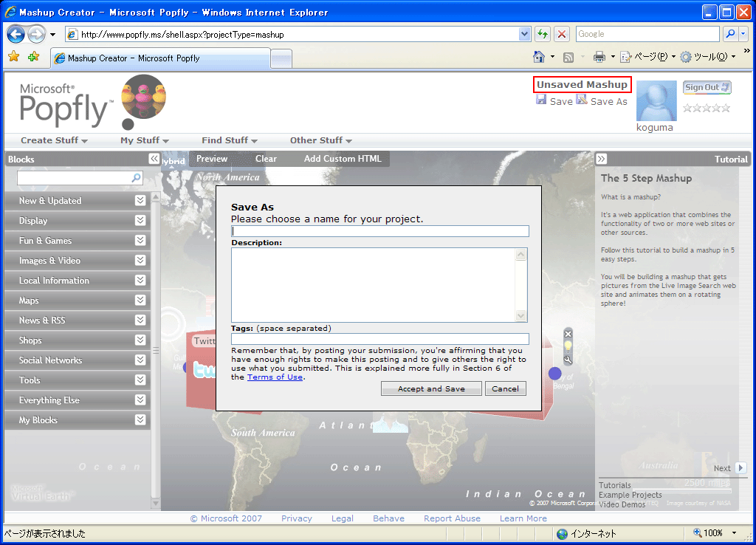
Task: Expand the Local Information category
Action: point(140,280)
